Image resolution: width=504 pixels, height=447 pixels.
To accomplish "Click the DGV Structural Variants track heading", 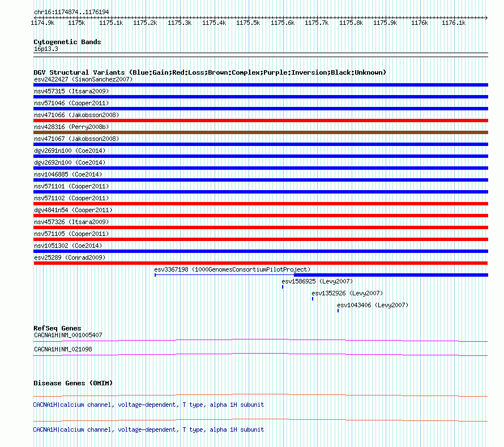I will pos(210,72).
